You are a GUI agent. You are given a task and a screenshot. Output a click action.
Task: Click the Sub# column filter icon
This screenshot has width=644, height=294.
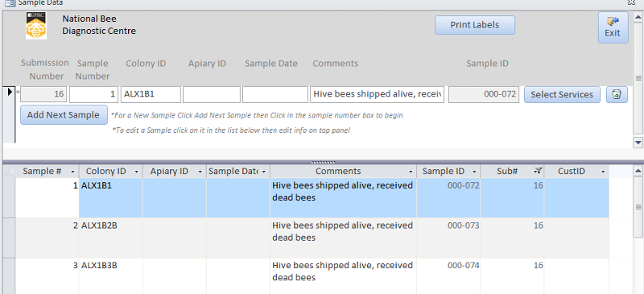(538, 171)
